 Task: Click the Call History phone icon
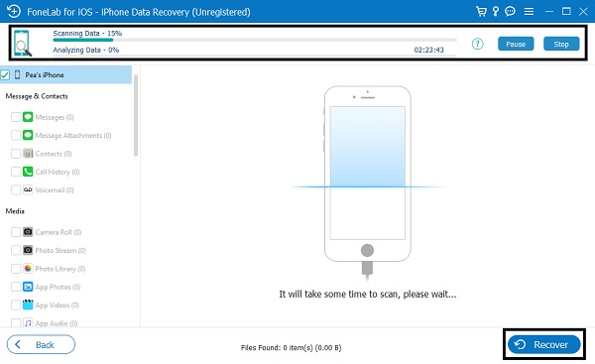[28, 172]
